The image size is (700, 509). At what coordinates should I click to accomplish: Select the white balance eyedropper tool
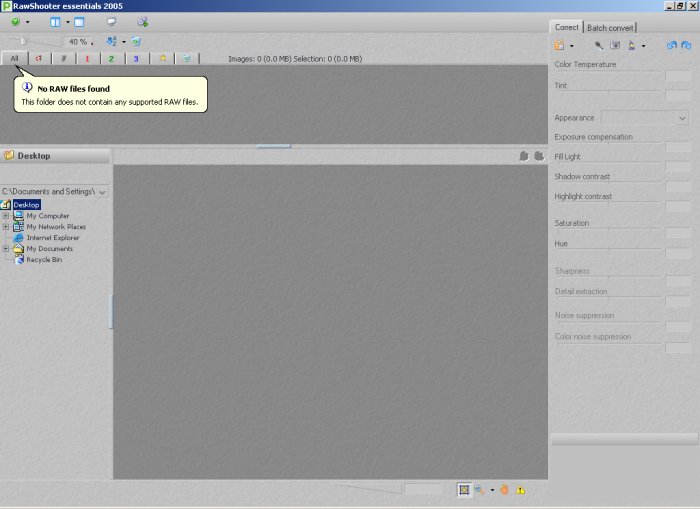[599, 46]
